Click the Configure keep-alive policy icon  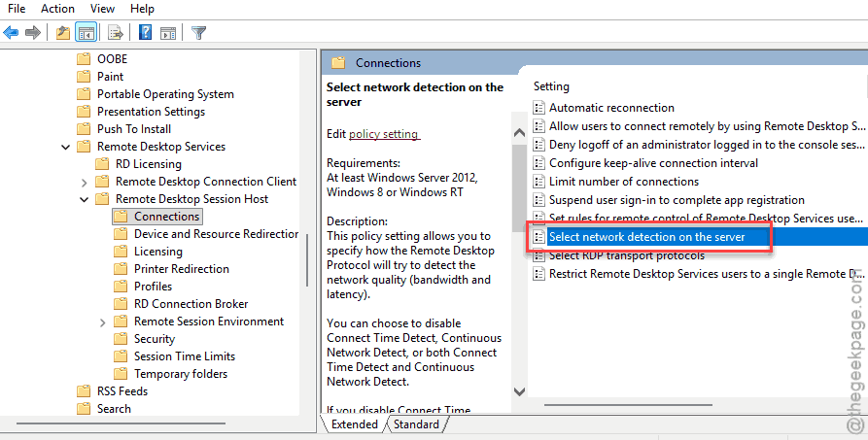[538, 163]
